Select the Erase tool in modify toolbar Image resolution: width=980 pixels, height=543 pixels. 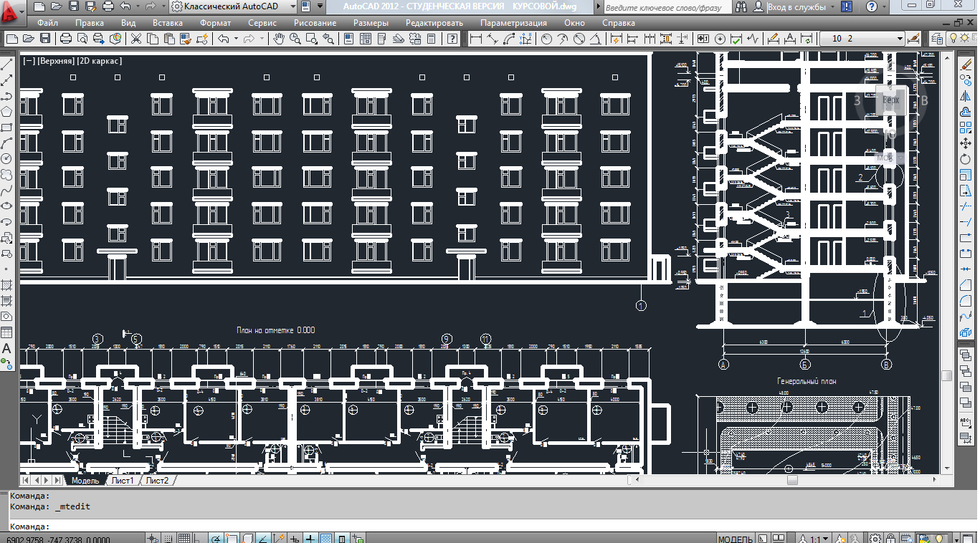tap(965, 64)
